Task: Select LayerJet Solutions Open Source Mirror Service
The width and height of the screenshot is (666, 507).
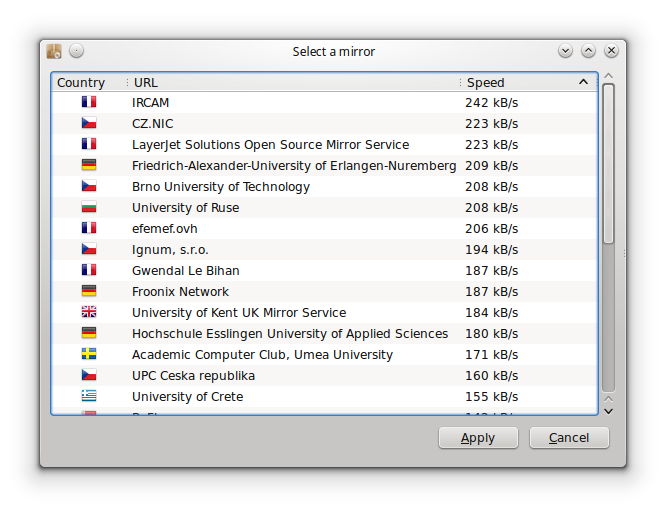Action: [325, 144]
